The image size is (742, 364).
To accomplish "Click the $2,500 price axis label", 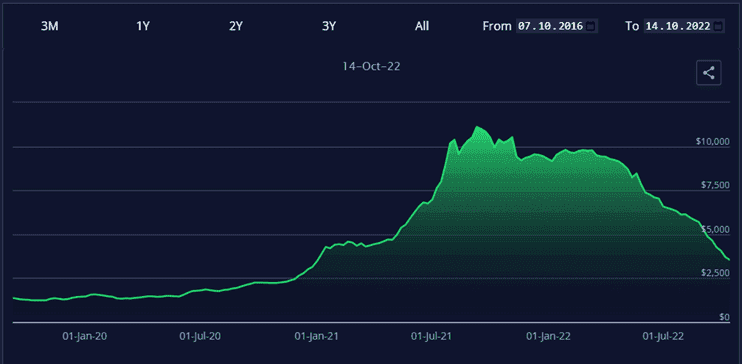I will pyautogui.click(x=715, y=273).
